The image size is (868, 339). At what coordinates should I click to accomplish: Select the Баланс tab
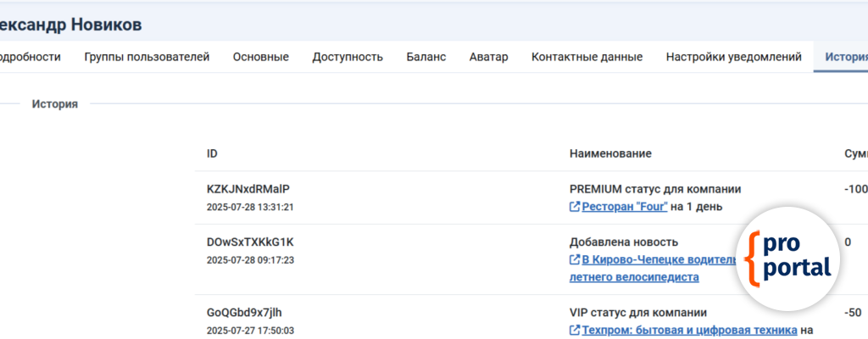click(426, 57)
